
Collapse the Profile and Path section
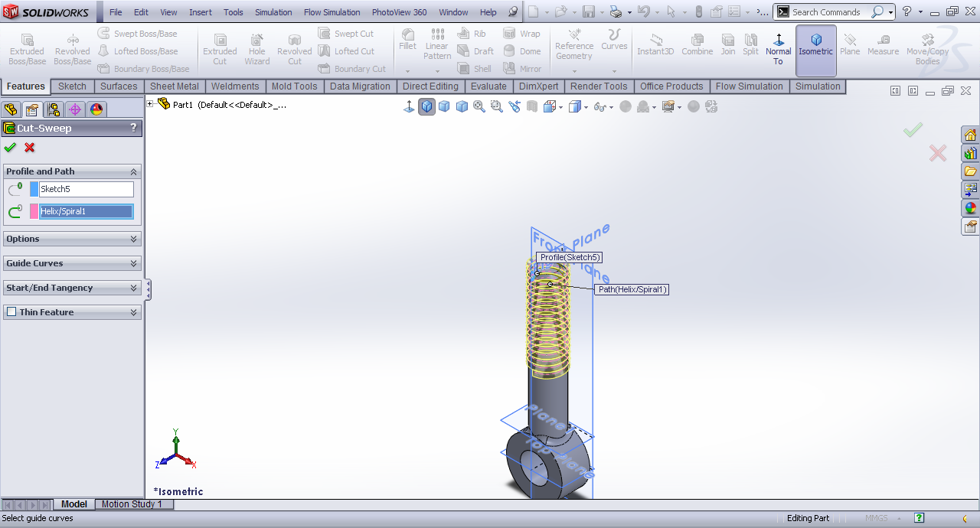click(x=134, y=171)
